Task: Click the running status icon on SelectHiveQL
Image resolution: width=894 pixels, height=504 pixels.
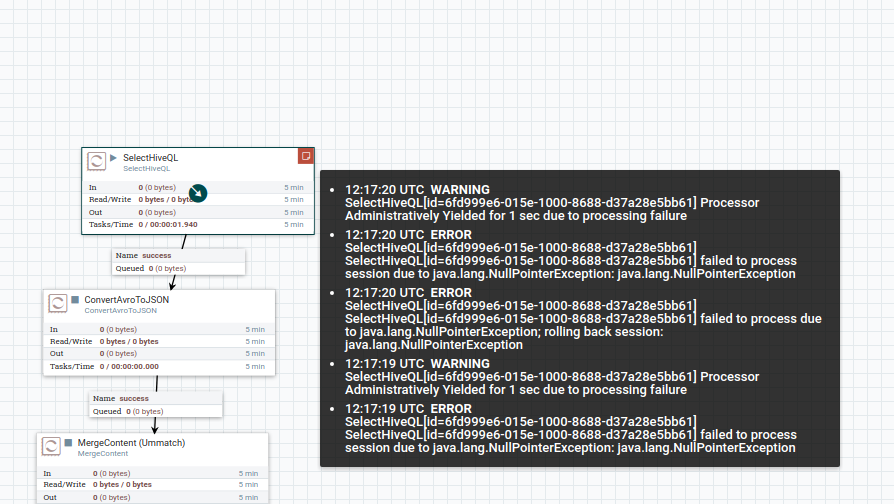Action: coord(113,158)
